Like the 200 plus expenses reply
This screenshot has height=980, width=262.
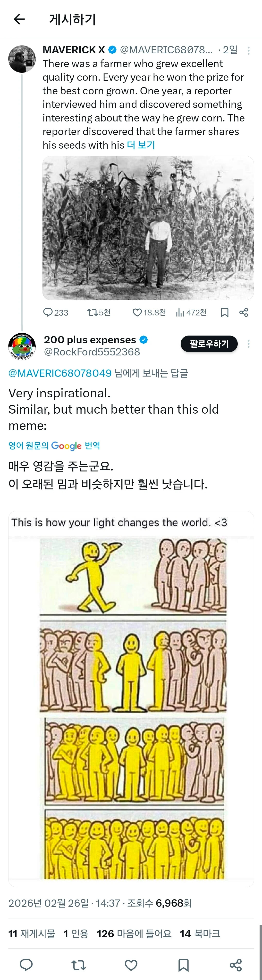pos(131,965)
